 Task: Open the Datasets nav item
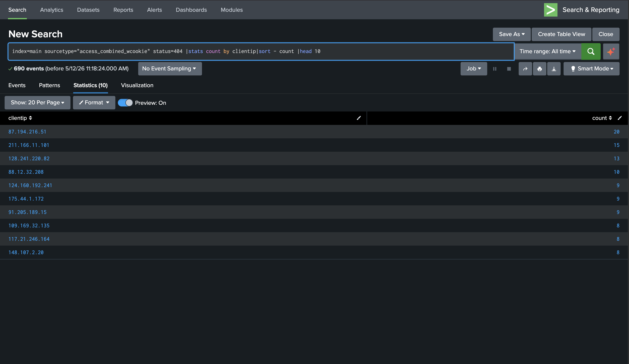[x=88, y=10]
